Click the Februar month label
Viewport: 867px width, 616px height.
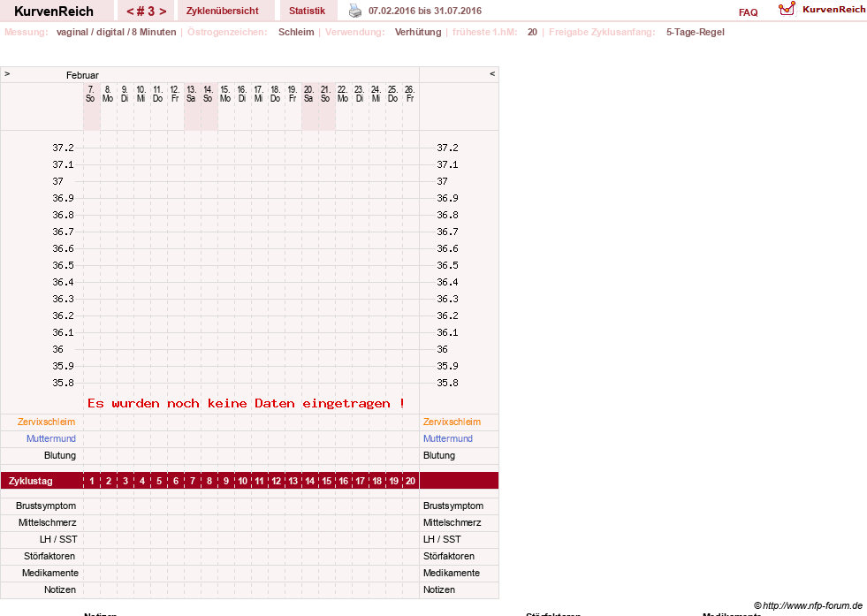82,75
